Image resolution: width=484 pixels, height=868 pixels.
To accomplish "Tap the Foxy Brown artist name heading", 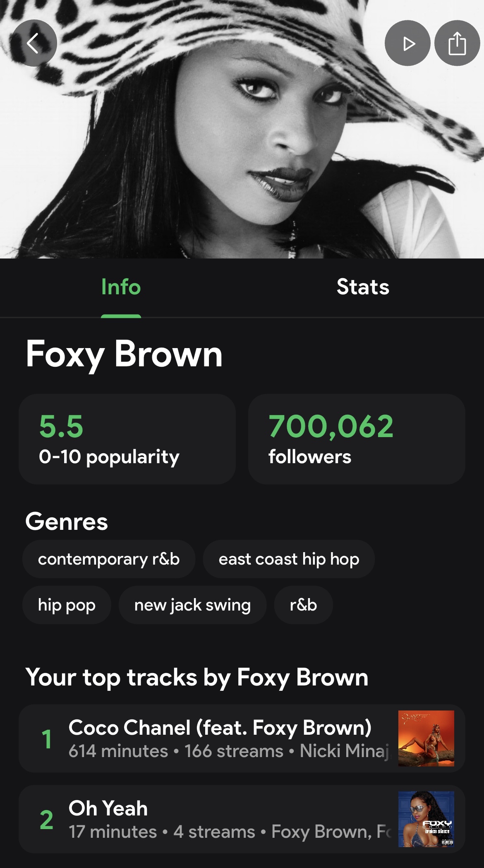I will (x=124, y=354).
